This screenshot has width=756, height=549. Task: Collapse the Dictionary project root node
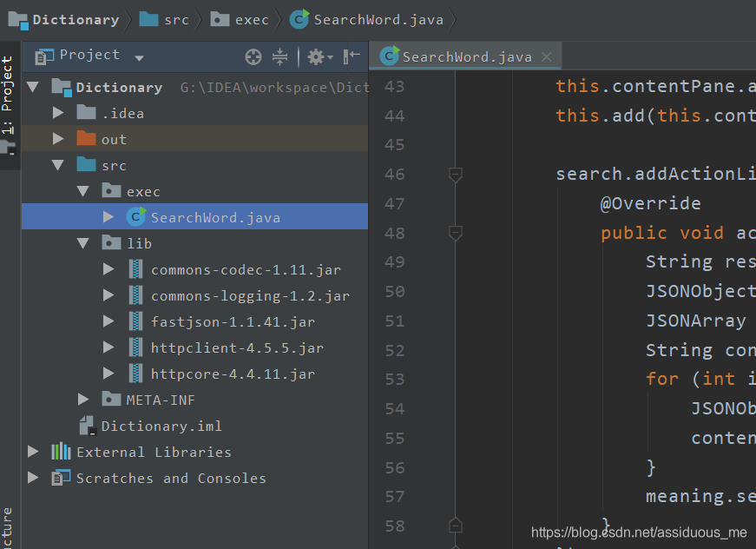33,87
